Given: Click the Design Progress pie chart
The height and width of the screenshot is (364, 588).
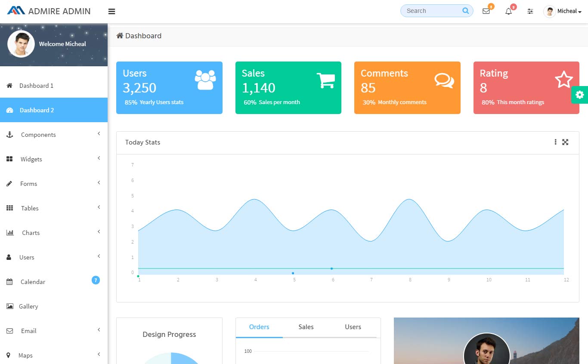Looking at the screenshot, I should point(171,358).
